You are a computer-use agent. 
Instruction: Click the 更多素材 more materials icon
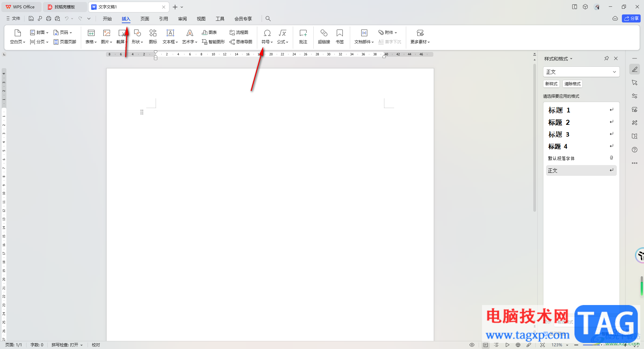(x=420, y=33)
